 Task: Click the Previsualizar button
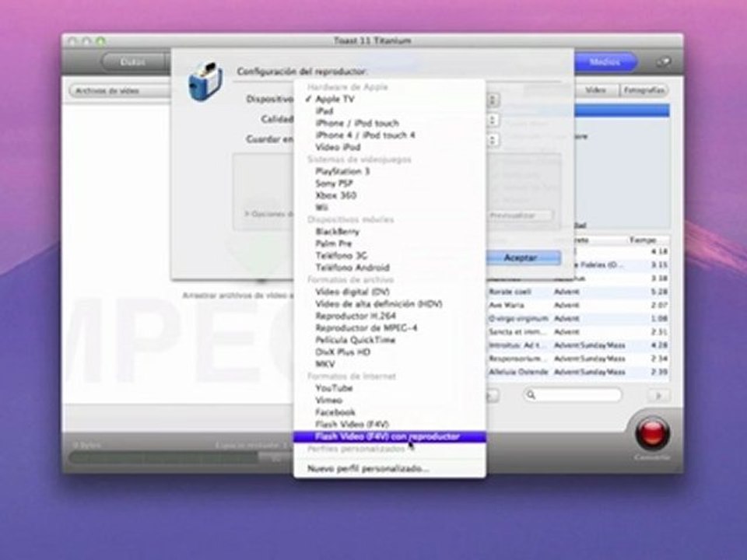pos(520,215)
